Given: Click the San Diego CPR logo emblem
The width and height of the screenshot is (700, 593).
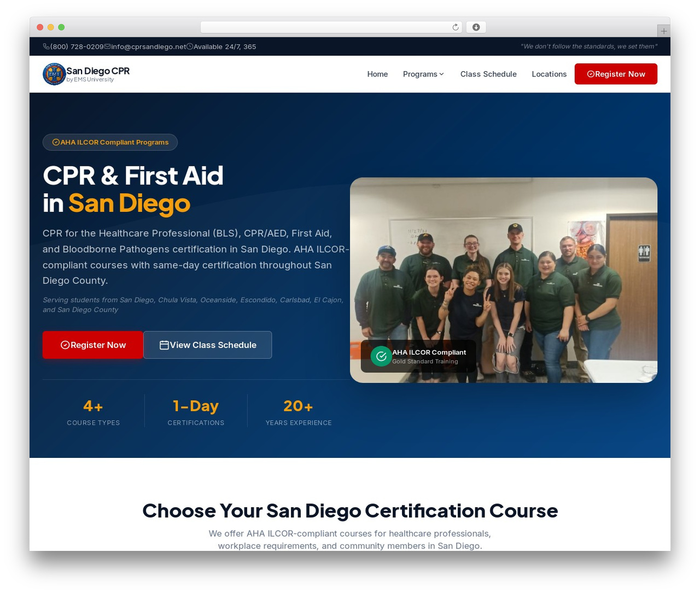Looking at the screenshot, I should [x=54, y=74].
